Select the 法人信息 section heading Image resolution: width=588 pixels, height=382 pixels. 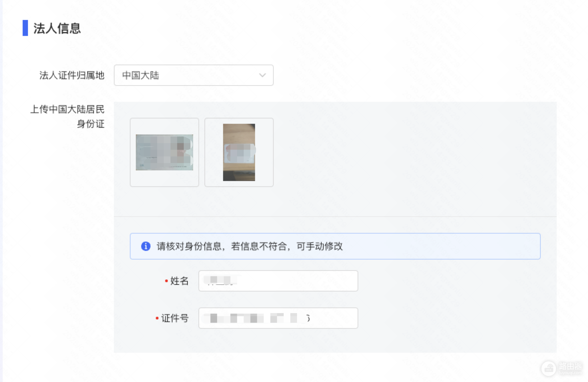(x=57, y=28)
